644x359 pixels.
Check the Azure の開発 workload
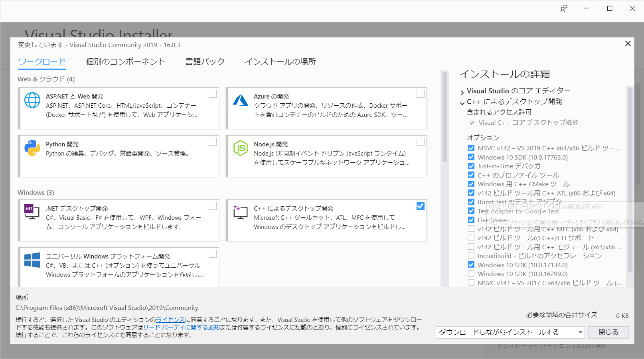[x=421, y=94]
